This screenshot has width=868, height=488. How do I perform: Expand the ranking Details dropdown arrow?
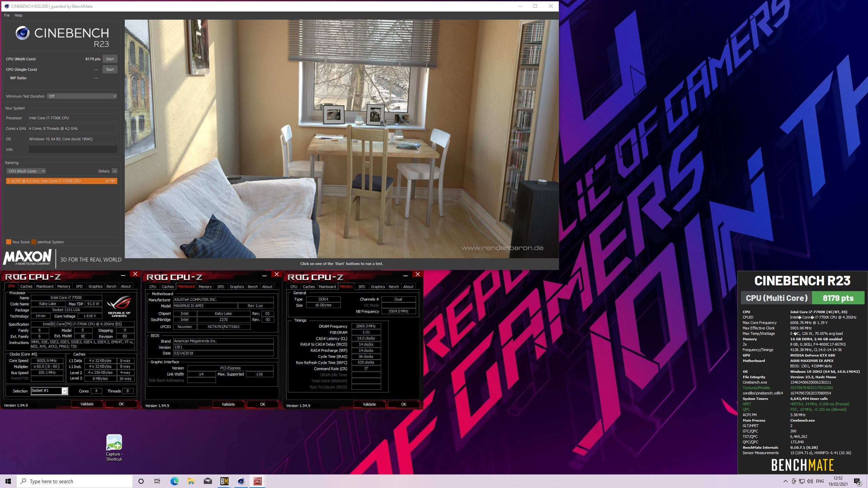pos(115,171)
